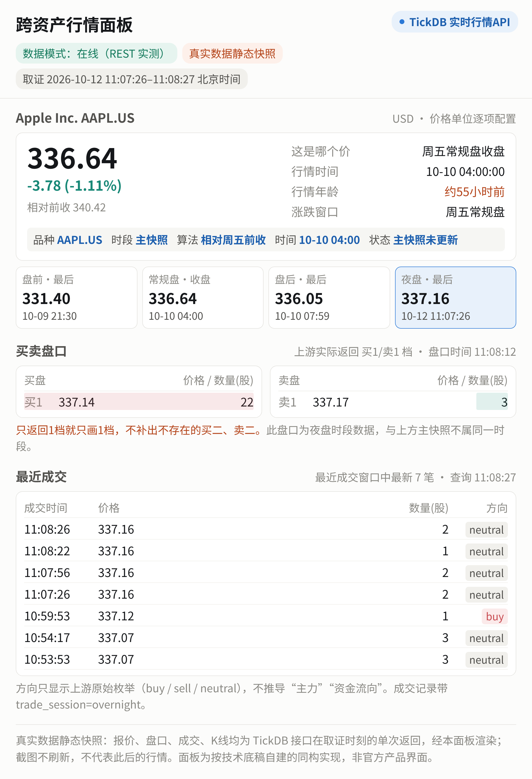The height and width of the screenshot is (779, 532).
Task: Click the 状态 主快照未更新 status field
Action: (413, 240)
